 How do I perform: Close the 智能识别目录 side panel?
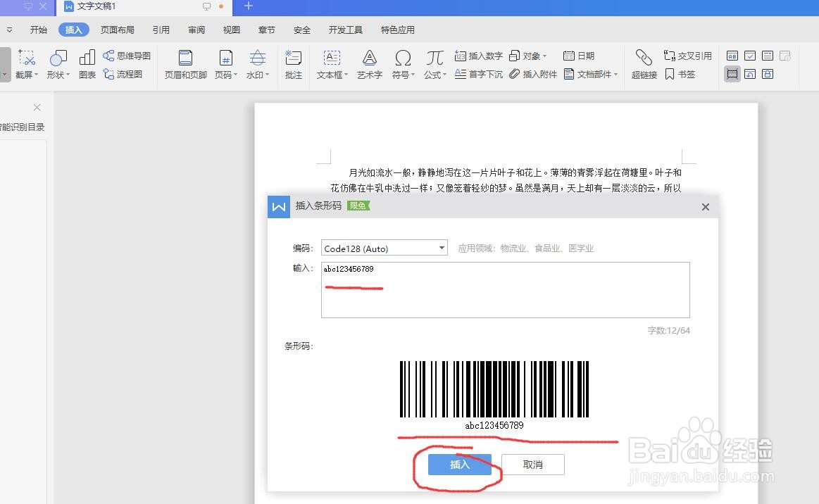pos(37,107)
